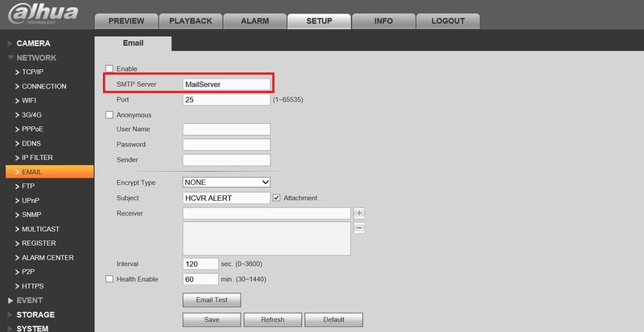Screen dimensions: 644x332
Task: Go to the INFO tab
Action: pos(384,22)
